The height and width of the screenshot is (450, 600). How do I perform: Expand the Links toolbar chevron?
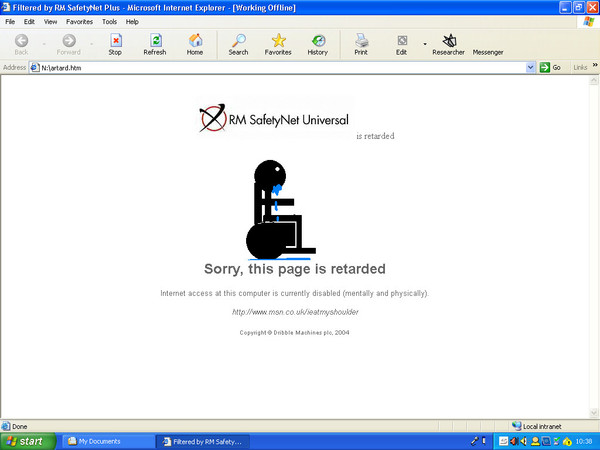595,65
